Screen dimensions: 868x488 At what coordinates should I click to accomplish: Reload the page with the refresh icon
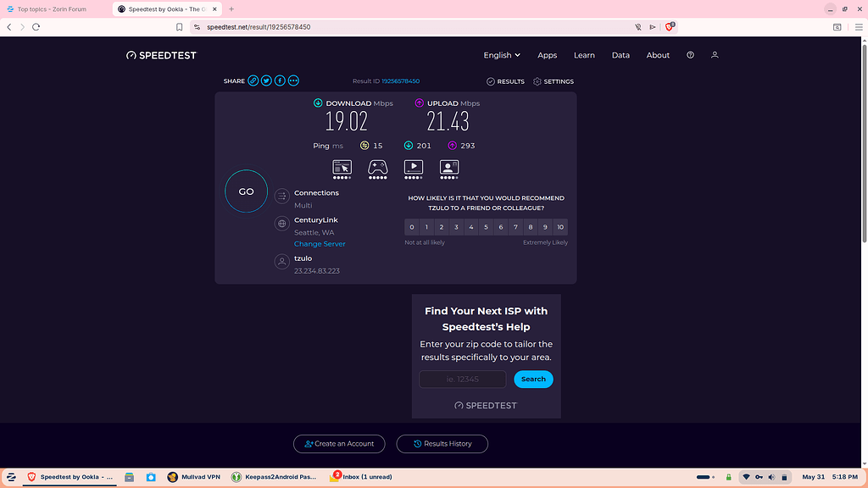36,27
